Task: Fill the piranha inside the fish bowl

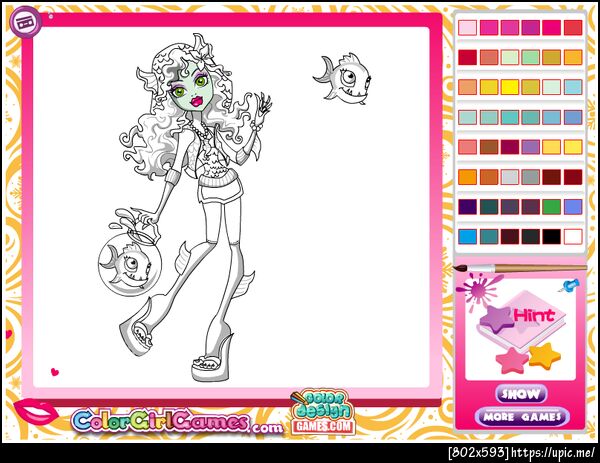Action: (127, 266)
